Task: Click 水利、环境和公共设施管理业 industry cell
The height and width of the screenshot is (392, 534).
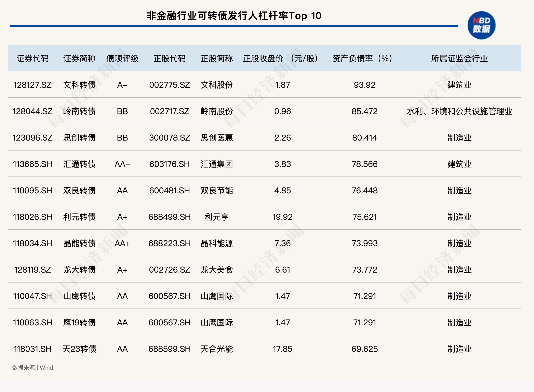Action: (459, 111)
